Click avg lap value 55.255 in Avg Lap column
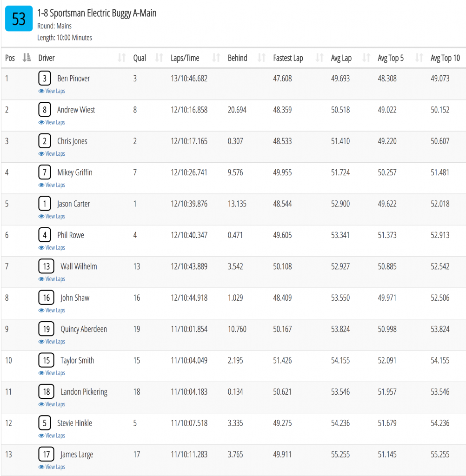466x476 pixels. coord(340,455)
